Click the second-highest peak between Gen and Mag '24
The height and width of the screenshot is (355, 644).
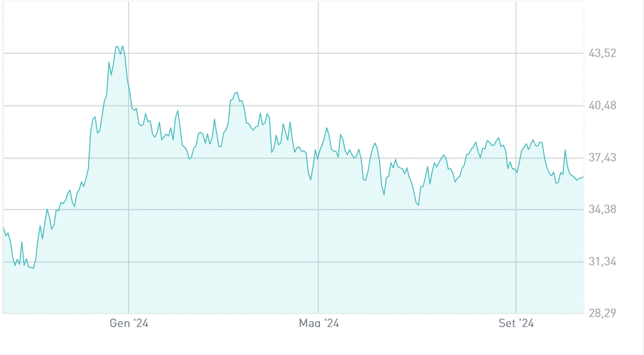[x=236, y=92]
